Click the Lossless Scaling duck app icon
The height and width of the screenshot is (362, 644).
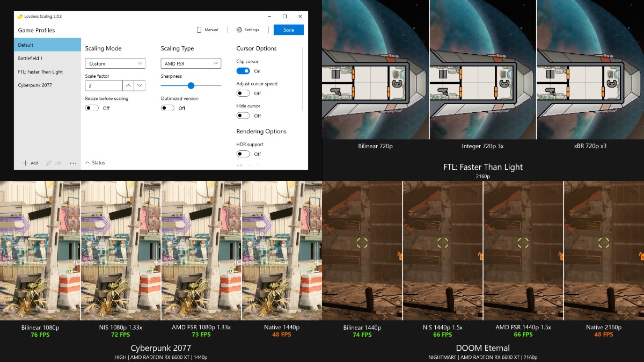pos(20,16)
